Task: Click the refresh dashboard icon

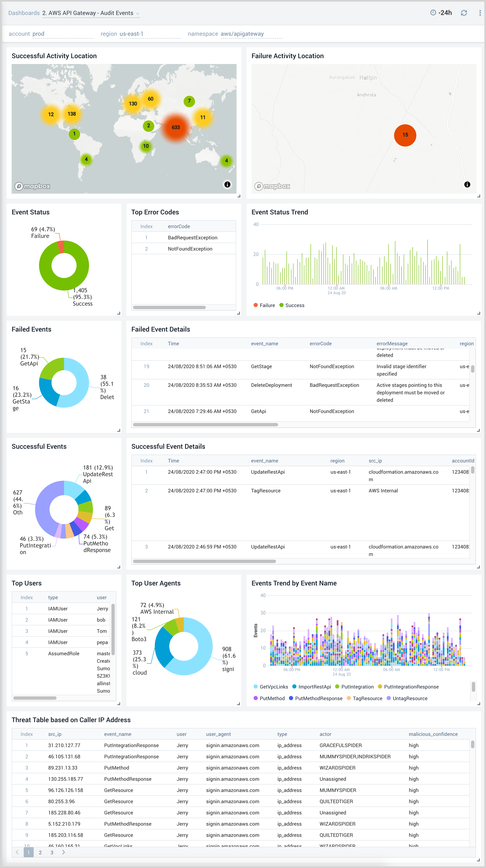Action: [464, 13]
